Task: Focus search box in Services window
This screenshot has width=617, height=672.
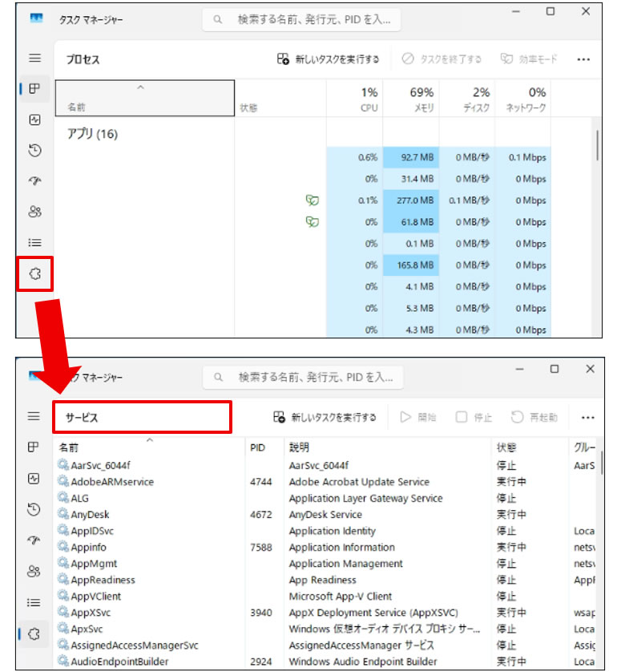Action: [x=303, y=377]
